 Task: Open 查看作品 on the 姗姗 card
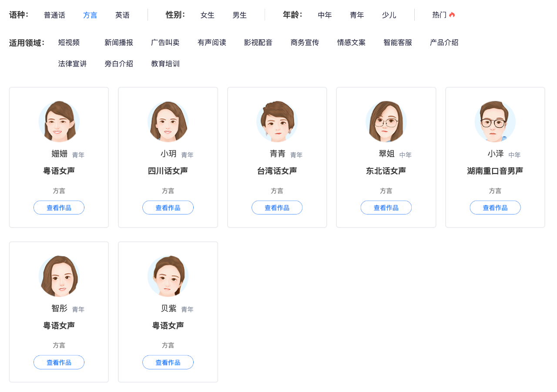59,208
